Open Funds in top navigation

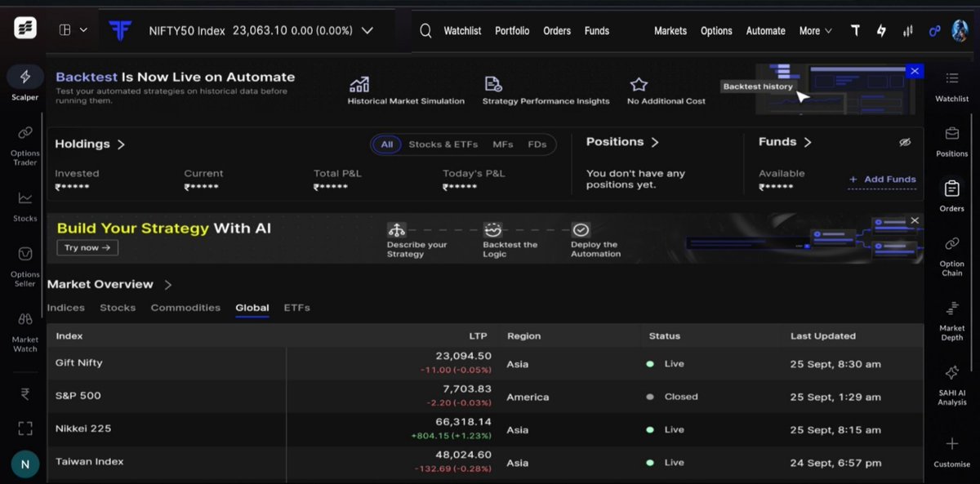coord(597,31)
